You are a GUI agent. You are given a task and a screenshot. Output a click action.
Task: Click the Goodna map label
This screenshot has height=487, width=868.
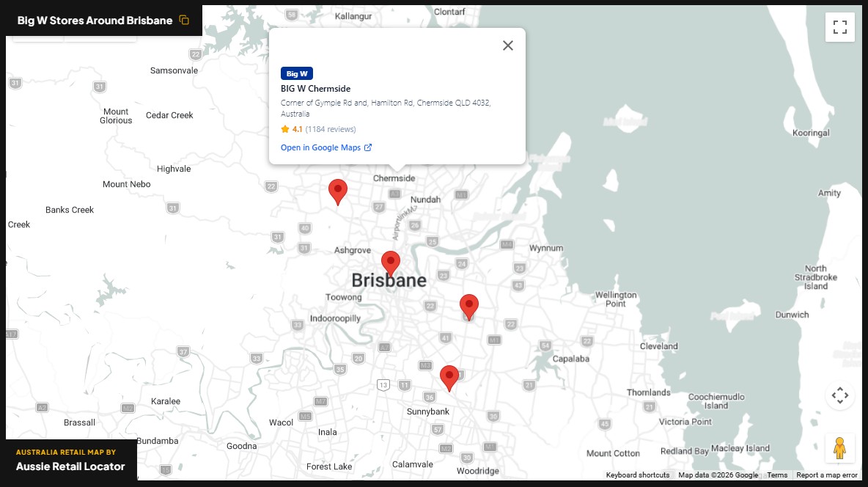click(x=241, y=446)
